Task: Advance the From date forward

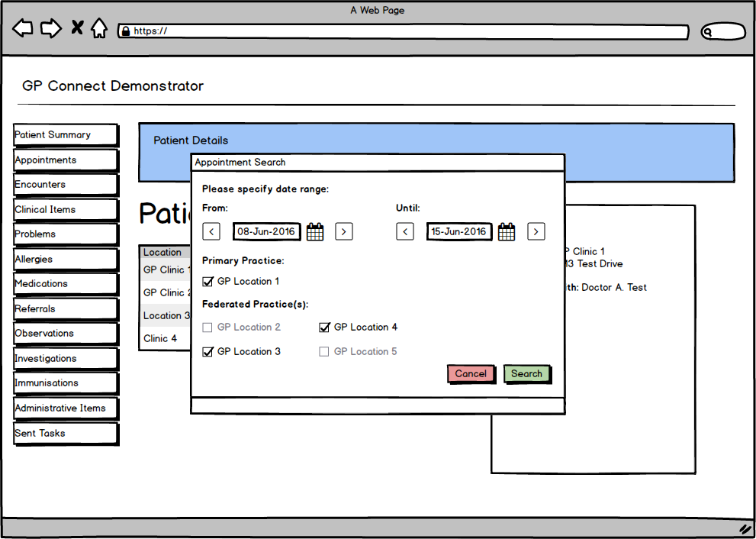Action: pyautogui.click(x=344, y=231)
